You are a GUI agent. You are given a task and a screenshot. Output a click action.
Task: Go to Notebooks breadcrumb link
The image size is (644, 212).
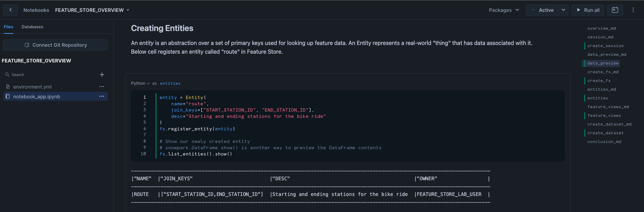pos(36,10)
